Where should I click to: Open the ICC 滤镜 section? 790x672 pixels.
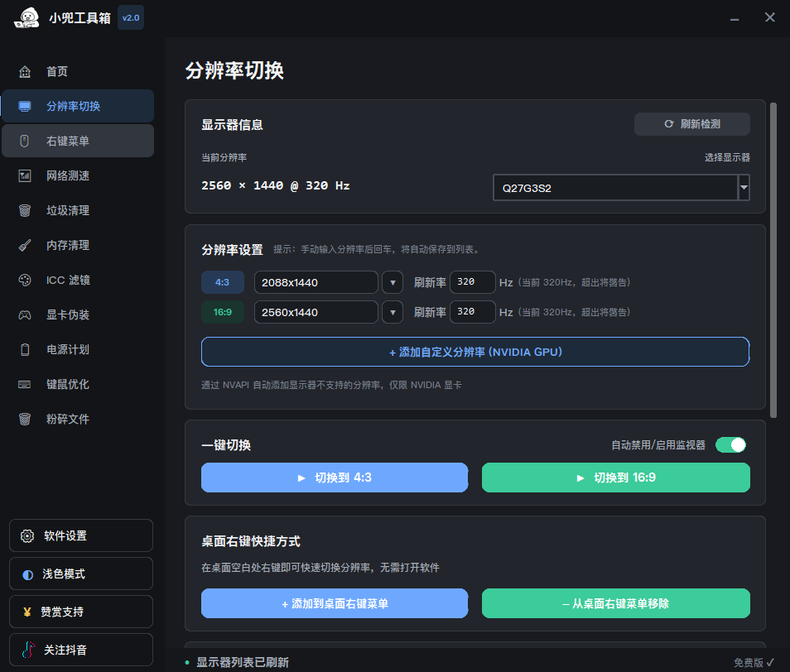[78, 280]
